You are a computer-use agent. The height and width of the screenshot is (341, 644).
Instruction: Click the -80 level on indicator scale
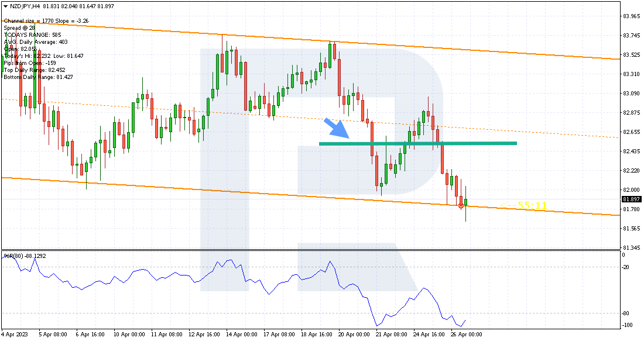click(x=625, y=314)
